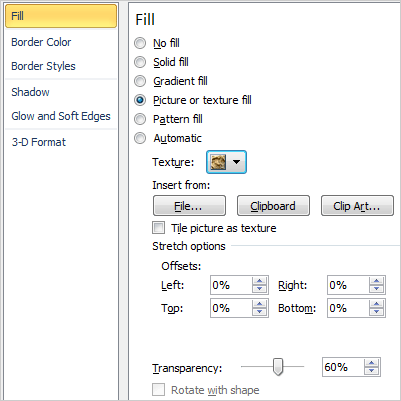Screen dimensions: 401x401
Task: Enable Tile picture as texture checkbox
Action: [x=158, y=228]
